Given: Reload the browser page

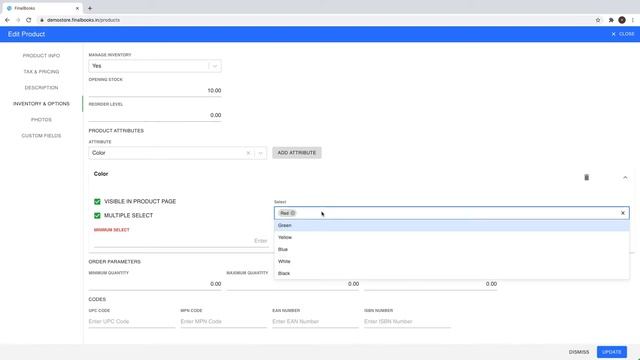Looking at the screenshot, I should tap(29, 20).
